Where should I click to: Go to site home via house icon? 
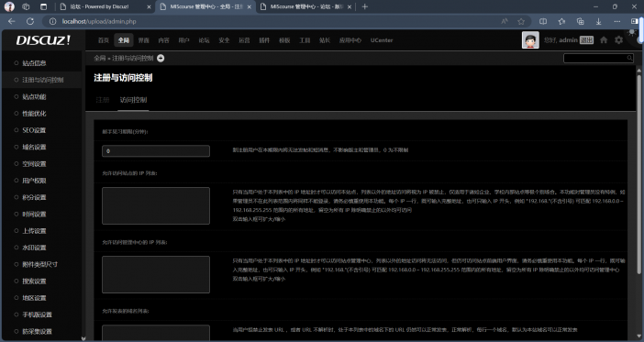click(x=604, y=40)
